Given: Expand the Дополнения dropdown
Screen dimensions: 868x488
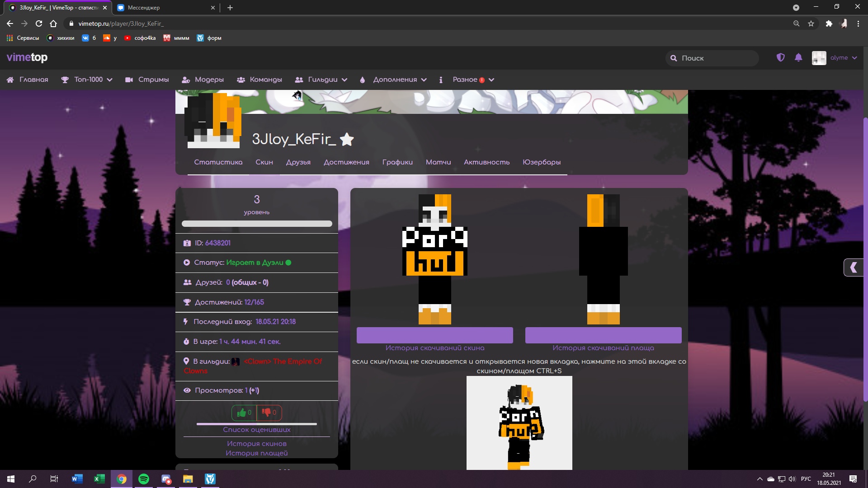Looking at the screenshot, I should [393, 80].
